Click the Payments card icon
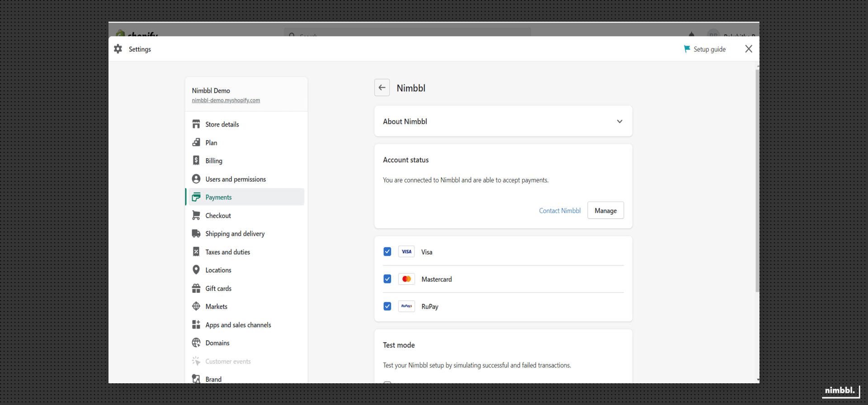This screenshot has width=868, height=405. [x=196, y=197]
